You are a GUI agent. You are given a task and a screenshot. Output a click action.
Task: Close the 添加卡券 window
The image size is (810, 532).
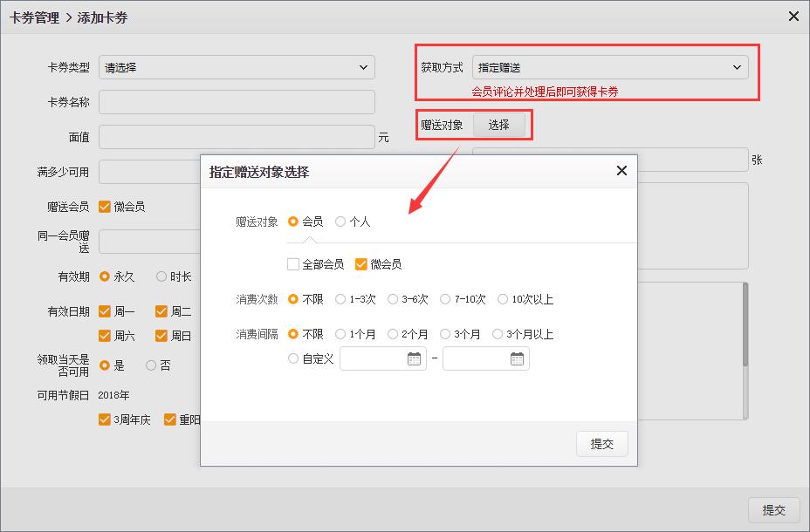793,17
